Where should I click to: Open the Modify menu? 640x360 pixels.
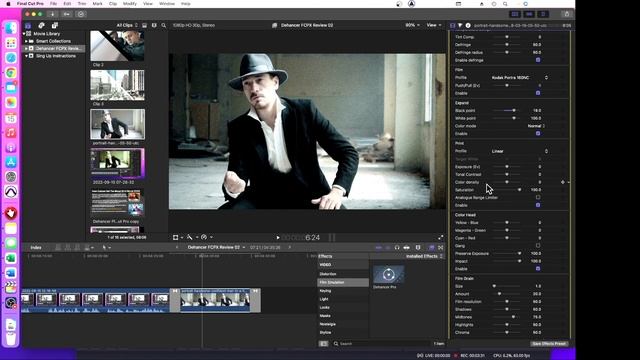pyautogui.click(x=130, y=4)
